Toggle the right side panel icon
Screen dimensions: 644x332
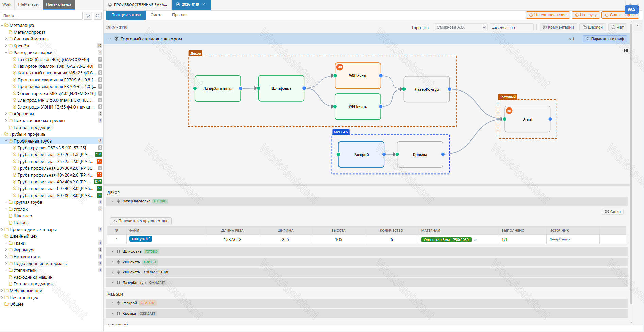[638, 26]
